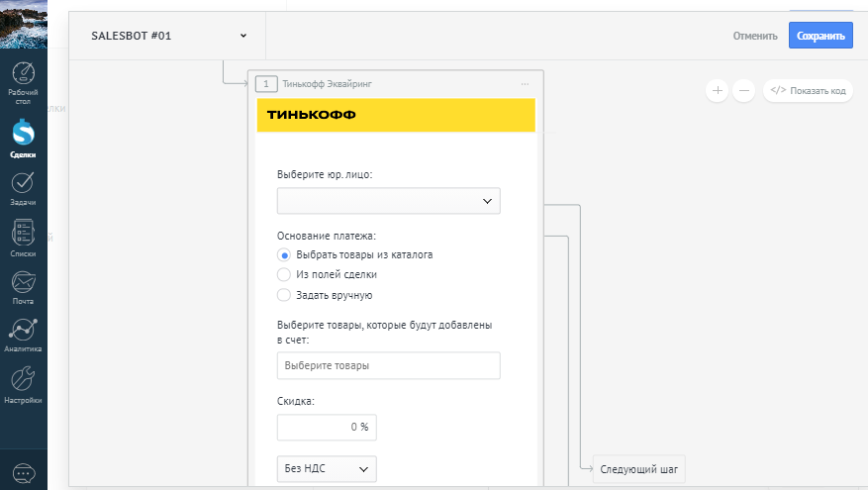Go to Задачи in the sidebar
The image size is (868, 490).
[x=23, y=188]
